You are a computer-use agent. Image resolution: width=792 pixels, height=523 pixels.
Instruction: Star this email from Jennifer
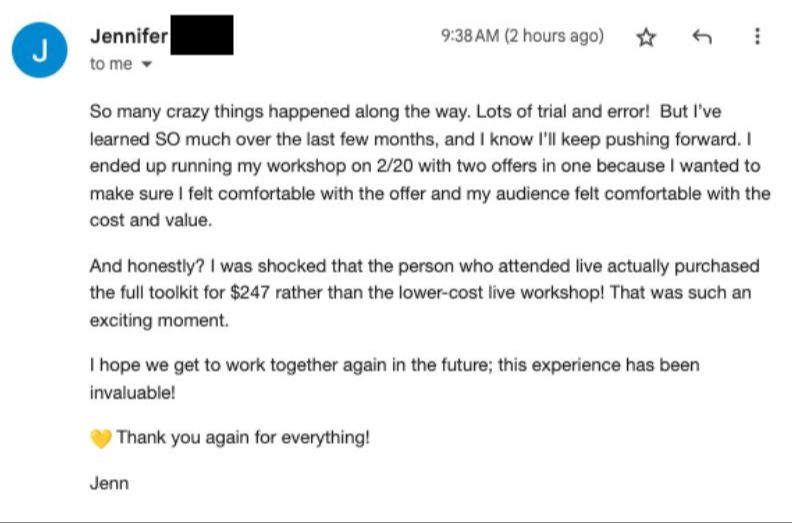[x=646, y=37]
